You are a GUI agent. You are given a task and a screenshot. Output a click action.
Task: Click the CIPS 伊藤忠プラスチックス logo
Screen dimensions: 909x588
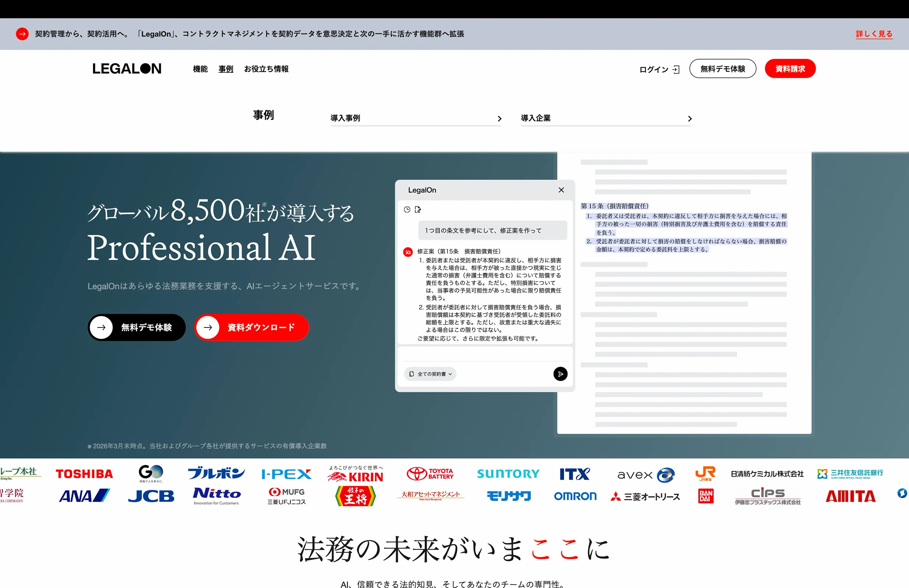[x=768, y=496]
